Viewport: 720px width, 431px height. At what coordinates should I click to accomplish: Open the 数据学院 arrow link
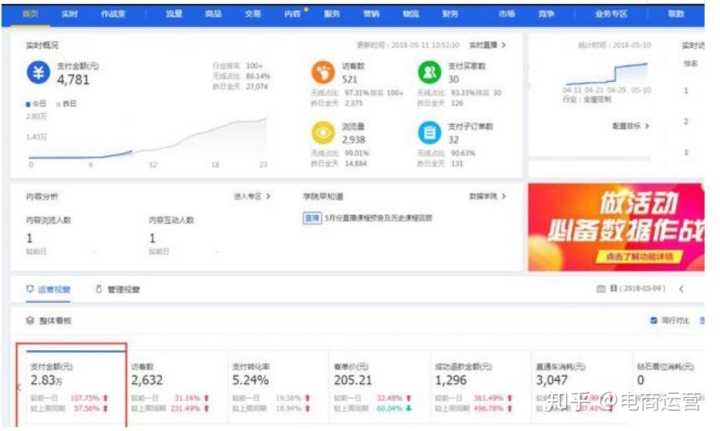(x=487, y=196)
